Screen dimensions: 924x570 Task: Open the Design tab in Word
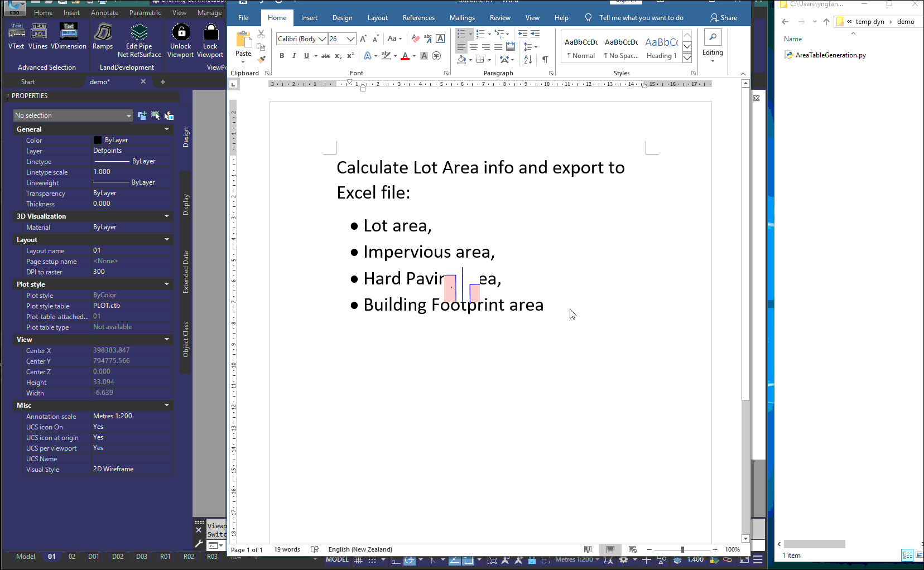pyautogui.click(x=342, y=18)
